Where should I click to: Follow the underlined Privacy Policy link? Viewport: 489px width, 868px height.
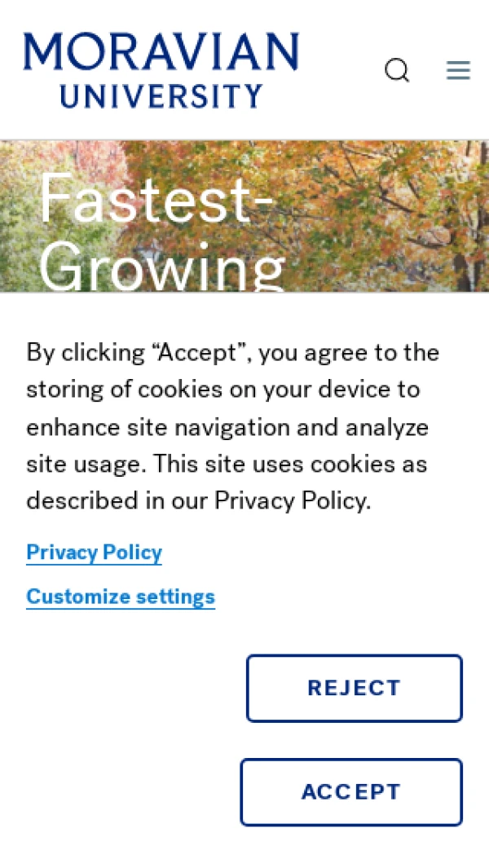(94, 553)
